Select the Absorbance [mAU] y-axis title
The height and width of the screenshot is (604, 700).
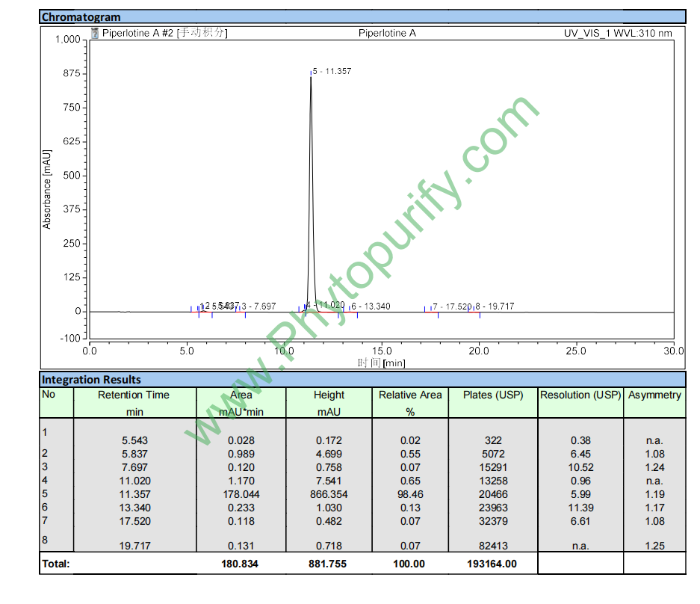pyautogui.click(x=47, y=189)
